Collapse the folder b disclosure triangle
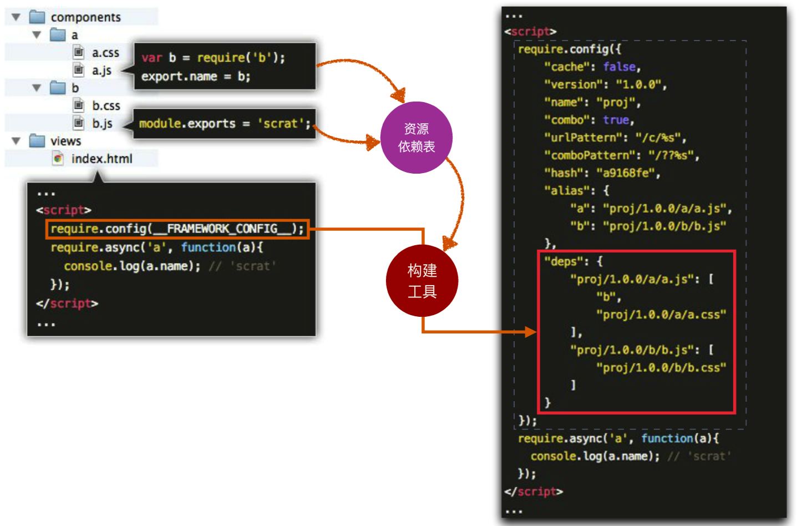The image size is (812, 526). click(37, 88)
